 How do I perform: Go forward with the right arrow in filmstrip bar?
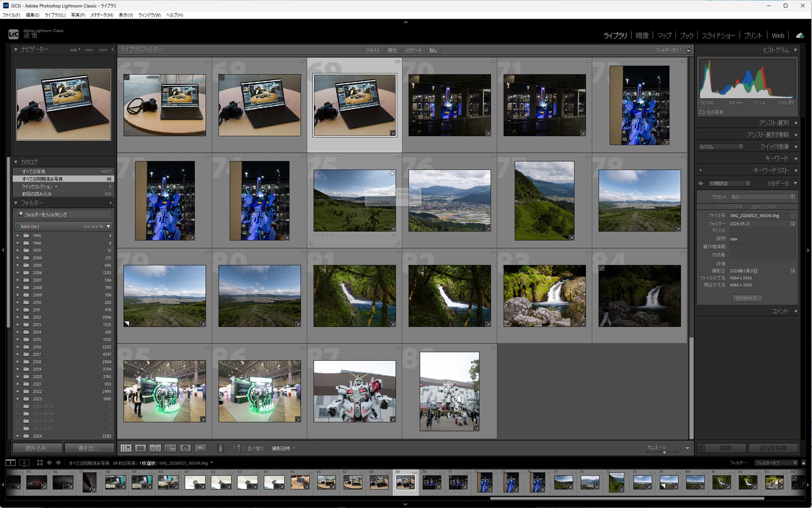(x=58, y=463)
